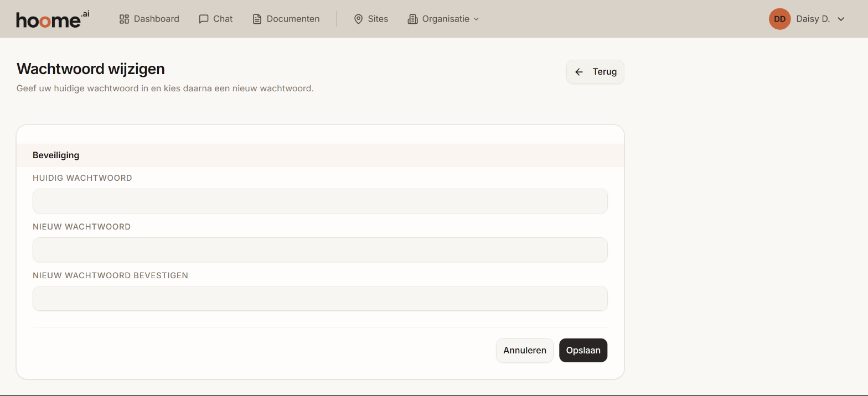Go to the Chat menu item
Screen dimensions: 868x396
coord(216,19)
